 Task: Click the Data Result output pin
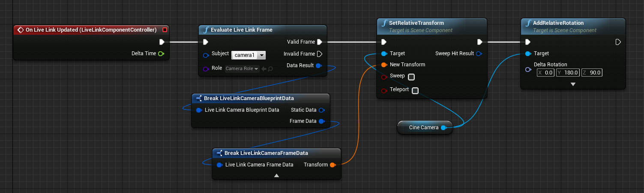point(318,65)
